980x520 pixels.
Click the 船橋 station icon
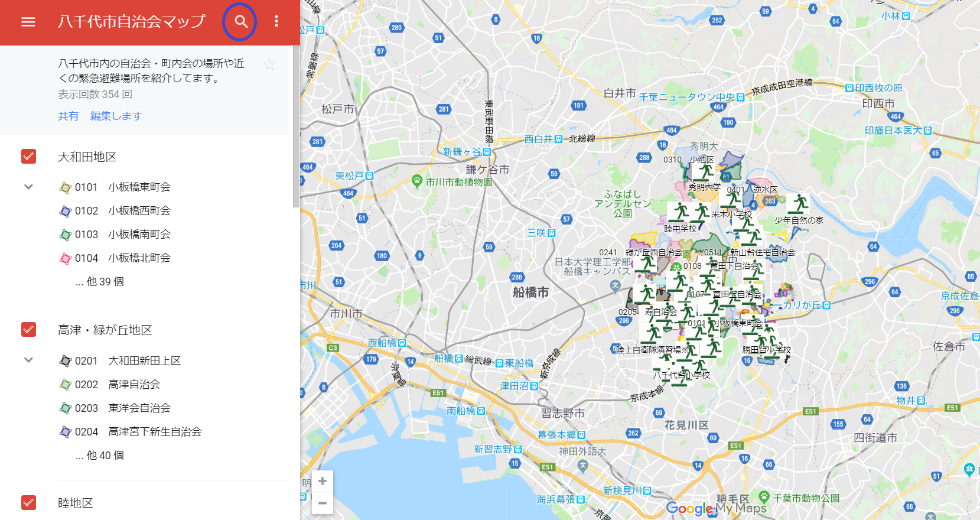458,358
